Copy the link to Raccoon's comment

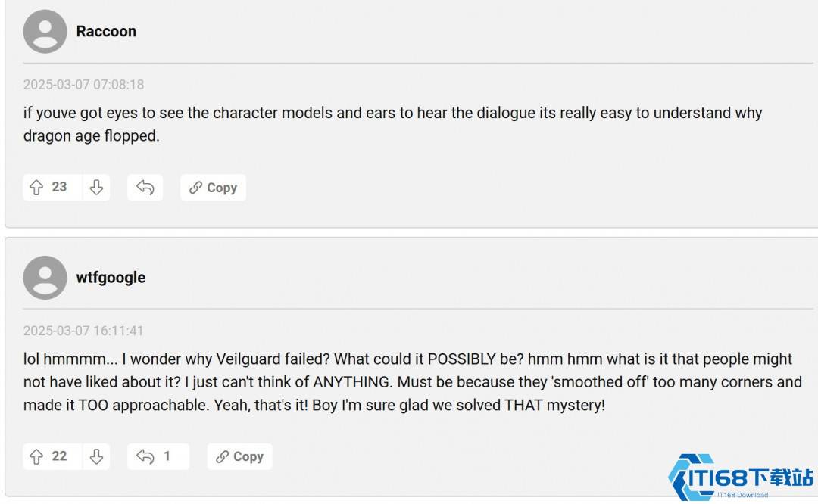(x=213, y=188)
